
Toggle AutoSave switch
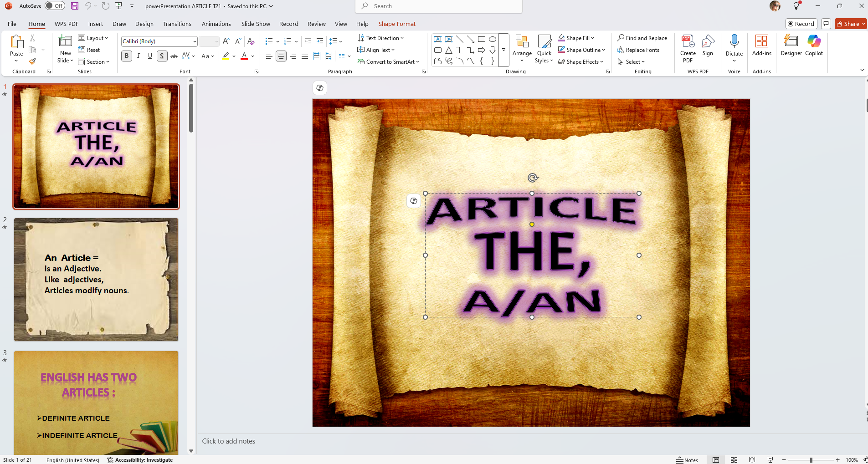point(55,6)
